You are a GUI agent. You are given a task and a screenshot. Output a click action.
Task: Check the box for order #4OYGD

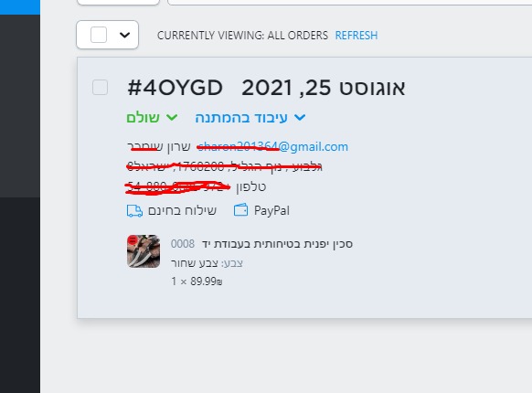click(100, 88)
